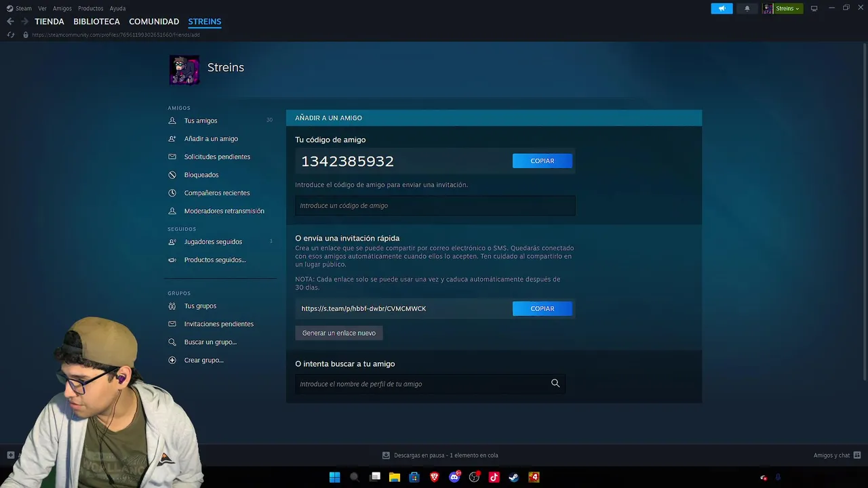868x488 pixels.
Task: Focus the profile name search field
Action: point(430,384)
